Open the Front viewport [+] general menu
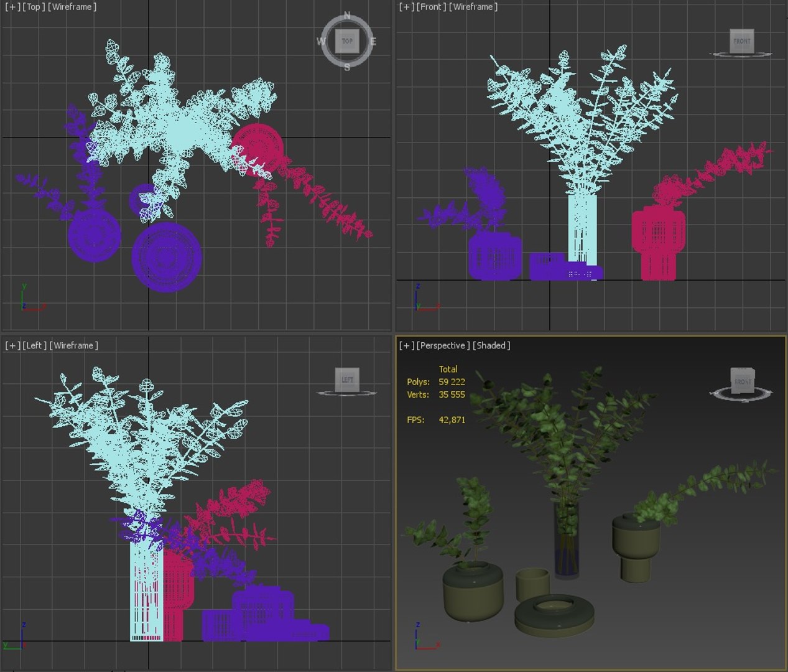The image size is (788, 672). click(x=407, y=7)
